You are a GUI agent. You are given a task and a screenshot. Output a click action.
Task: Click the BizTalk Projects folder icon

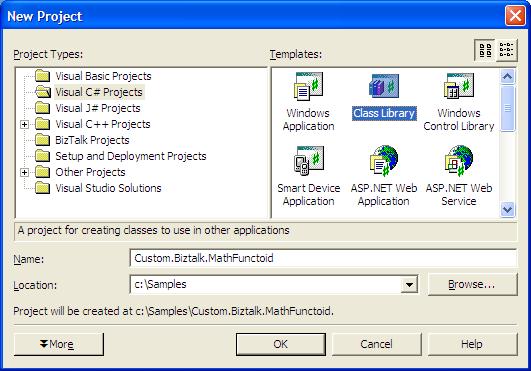43,140
